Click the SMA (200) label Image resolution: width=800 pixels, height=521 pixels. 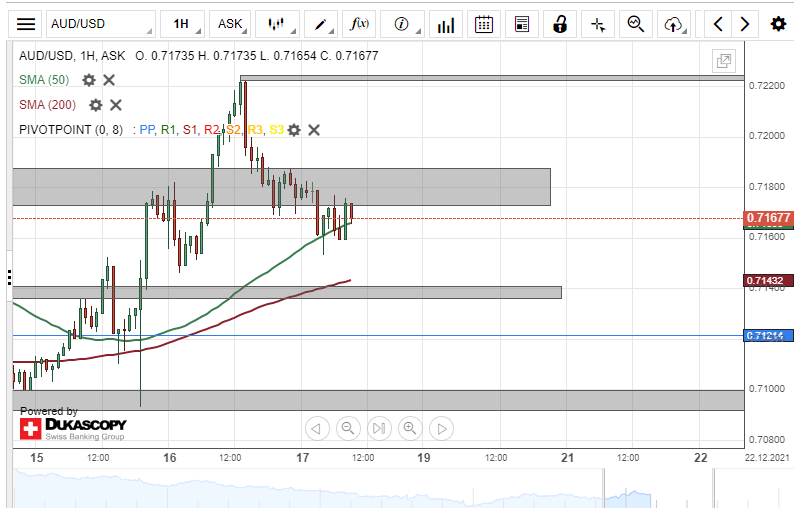tap(47, 105)
